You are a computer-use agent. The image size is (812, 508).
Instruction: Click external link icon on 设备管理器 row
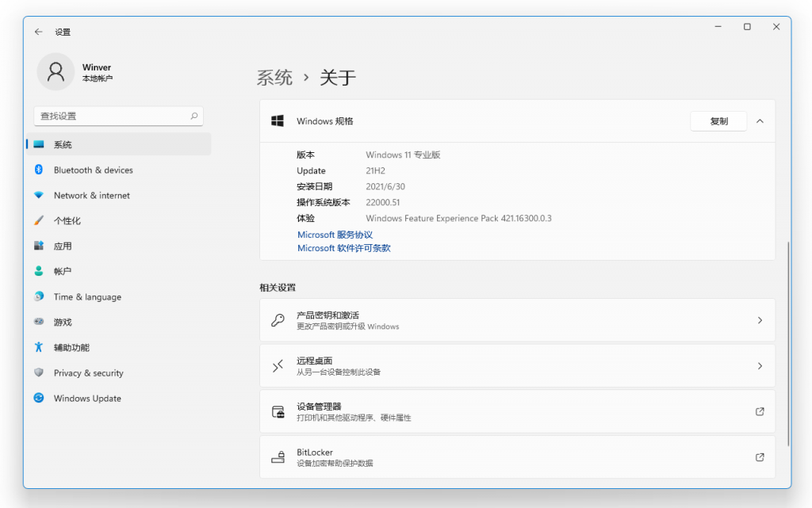[760, 412]
